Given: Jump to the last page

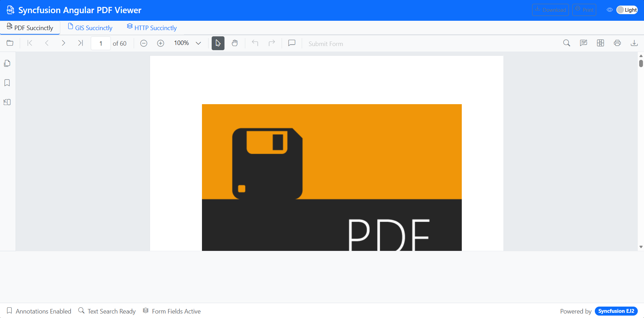Looking at the screenshot, I should pos(80,43).
